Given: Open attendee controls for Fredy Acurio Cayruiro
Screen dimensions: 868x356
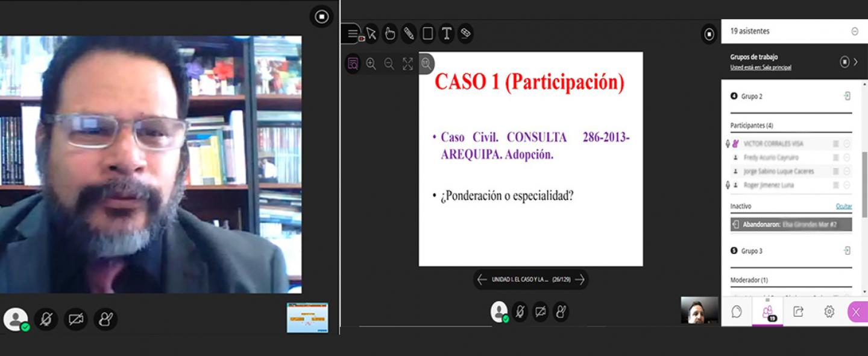Looking at the screenshot, I should click(x=847, y=157).
